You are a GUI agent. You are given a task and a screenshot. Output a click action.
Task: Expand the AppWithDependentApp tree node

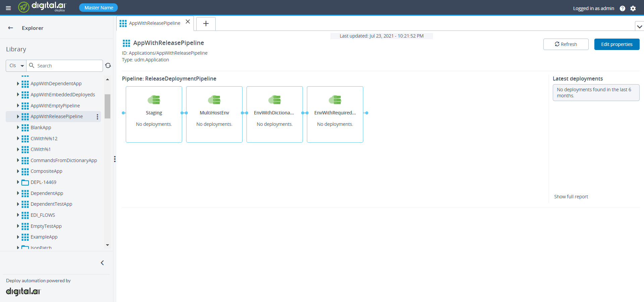click(x=18, y=84)
